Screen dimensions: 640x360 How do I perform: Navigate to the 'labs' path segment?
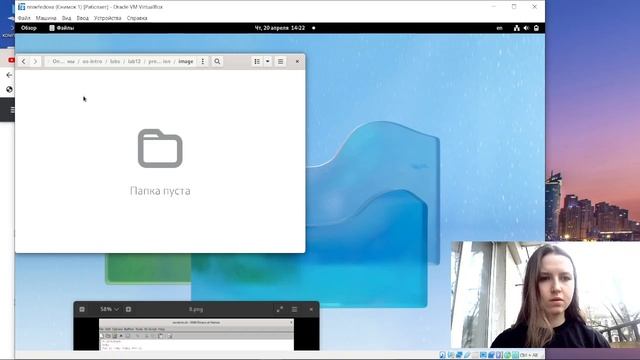(x=115, y=62)
